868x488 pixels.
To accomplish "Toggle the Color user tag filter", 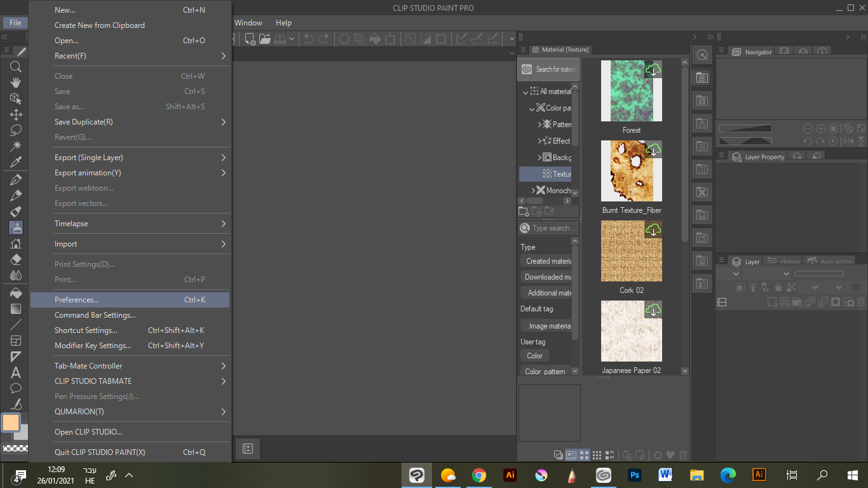I will point(534,356).
